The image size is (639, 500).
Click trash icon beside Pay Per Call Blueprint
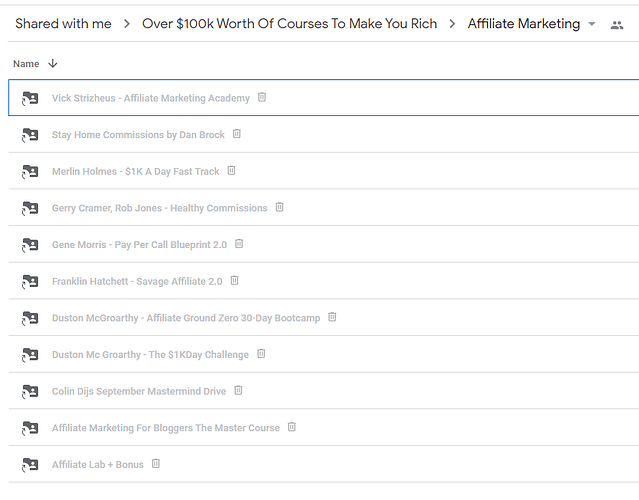[x=239, y=244]
